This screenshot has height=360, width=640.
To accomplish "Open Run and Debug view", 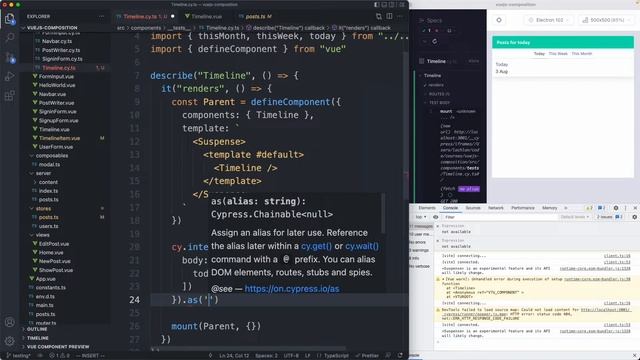I will click(10, 76).
